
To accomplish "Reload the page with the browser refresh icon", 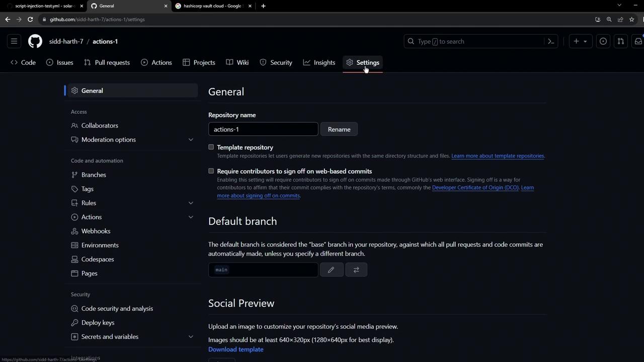I will coord(30,19).
